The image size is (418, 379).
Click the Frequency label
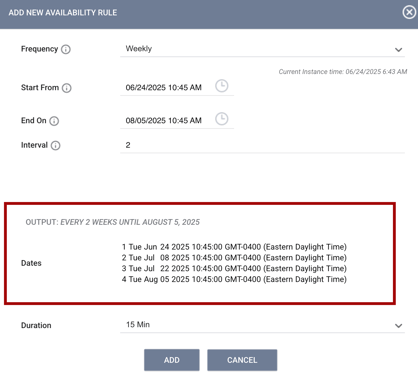tap(39, 49)
